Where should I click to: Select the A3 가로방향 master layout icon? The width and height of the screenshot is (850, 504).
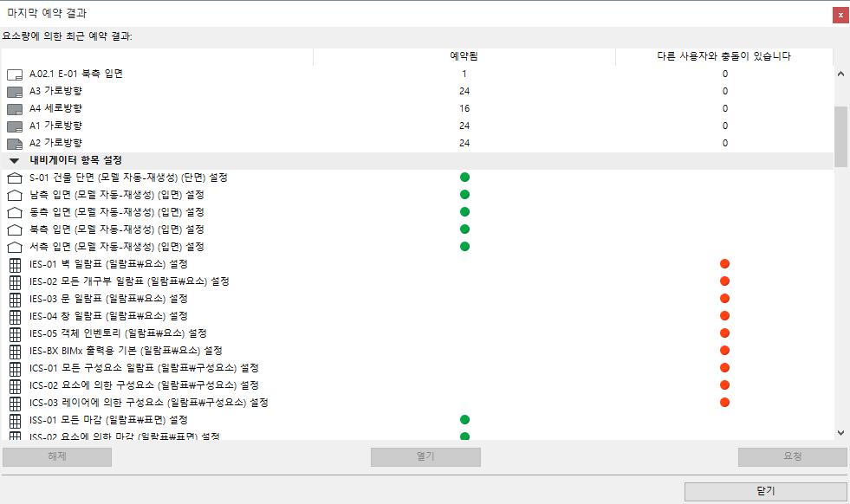(14, 91)
